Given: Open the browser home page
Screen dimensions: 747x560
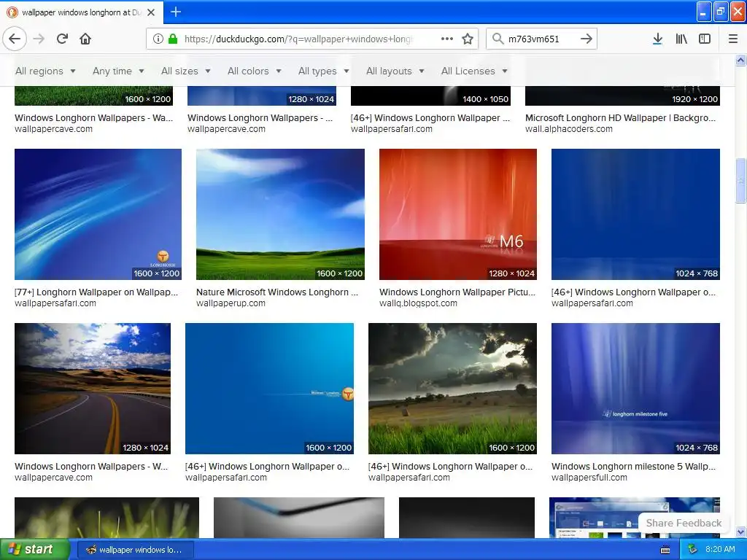Looking at the screenshot, I should 85,39.
